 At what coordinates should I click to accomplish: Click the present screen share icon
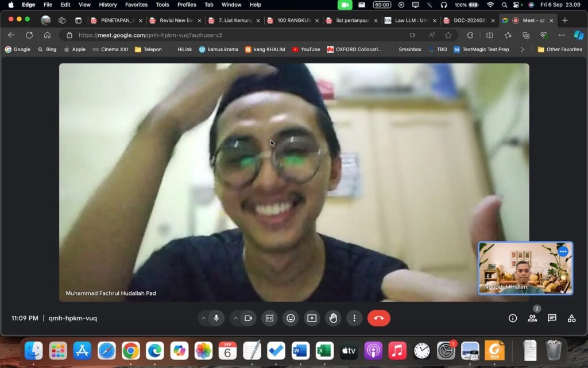pos(311,318)
